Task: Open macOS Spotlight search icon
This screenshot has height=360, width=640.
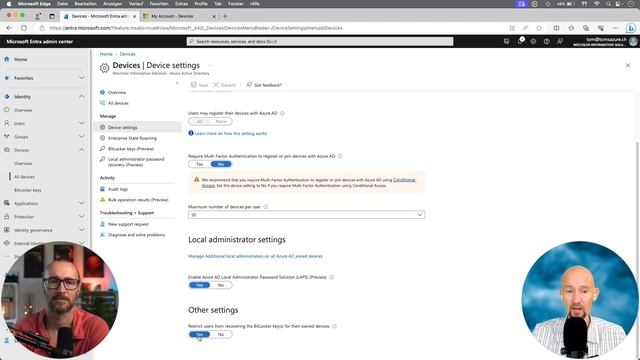Action: pos(608,4)
